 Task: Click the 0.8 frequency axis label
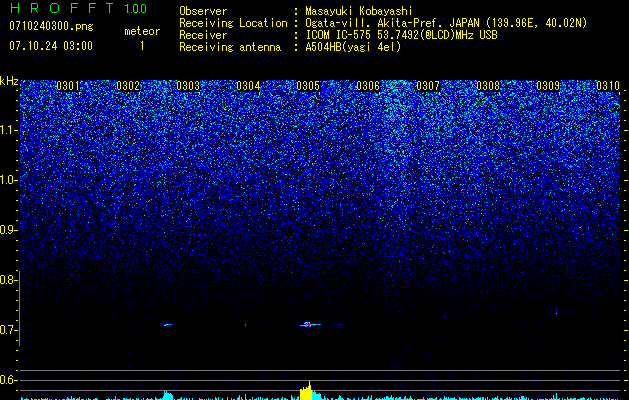8,280
